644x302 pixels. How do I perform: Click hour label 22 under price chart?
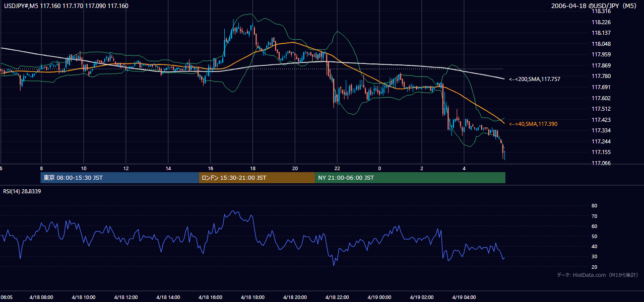click(338, 168)
